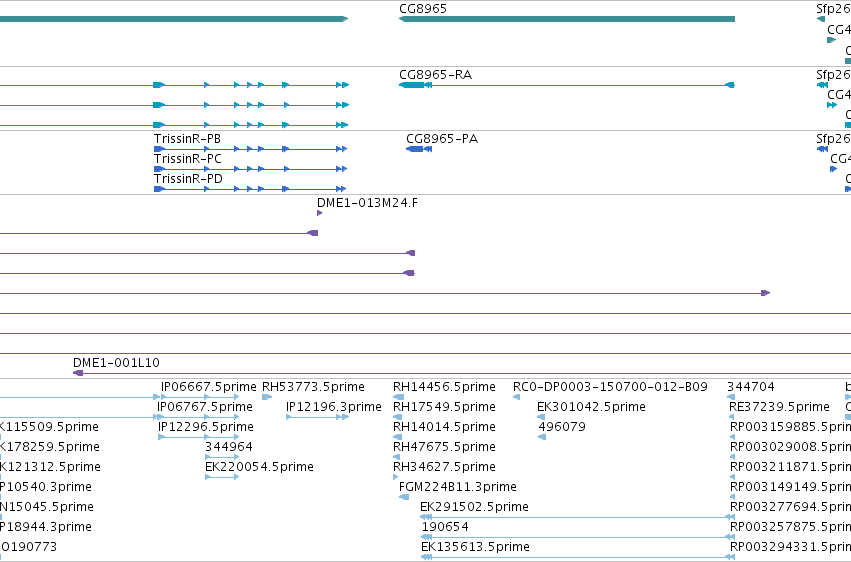Viewport: 851px width, 562px height.
Task: Click the CG8965-PA label
Action: tap(442, 139)
